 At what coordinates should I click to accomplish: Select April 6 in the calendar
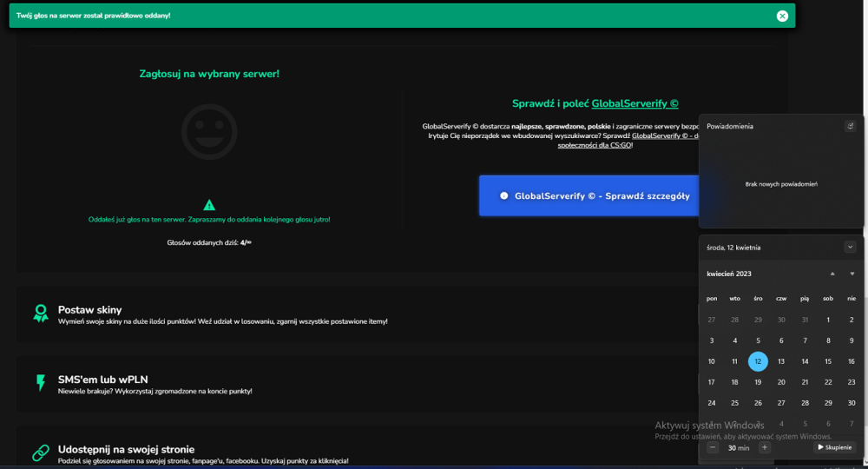tap(781, 340)
